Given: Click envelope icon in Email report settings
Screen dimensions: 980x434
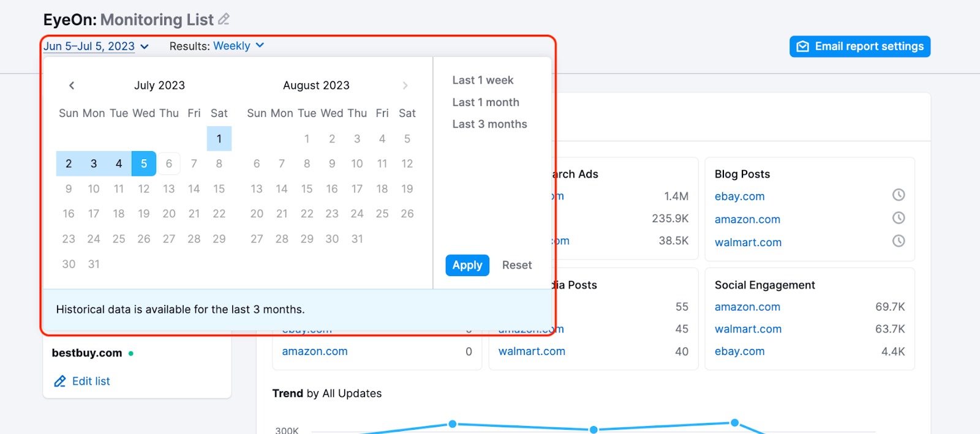Looking at the screenshot, I should 802,47.
